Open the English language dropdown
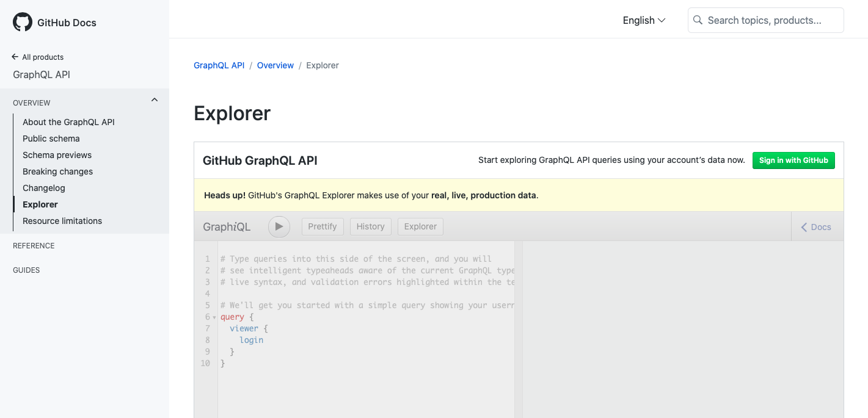This screenshot has height=418, width=868. click(643, 20)
